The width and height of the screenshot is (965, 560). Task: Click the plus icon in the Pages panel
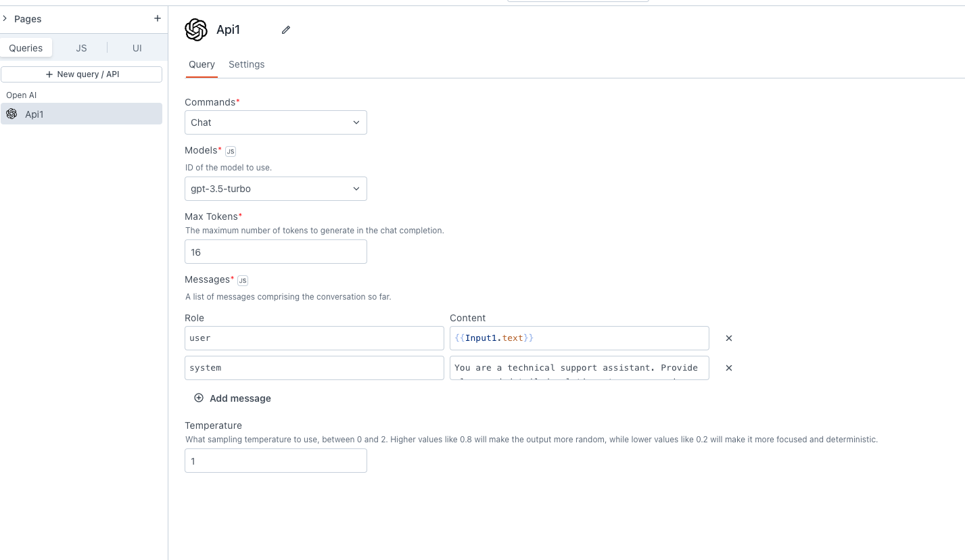click(x=158, y=18)
